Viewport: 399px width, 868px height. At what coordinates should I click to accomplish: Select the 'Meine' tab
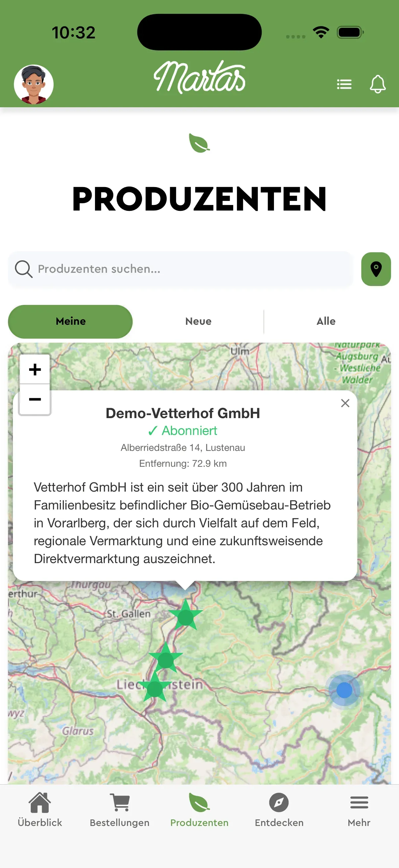(70, 321)
